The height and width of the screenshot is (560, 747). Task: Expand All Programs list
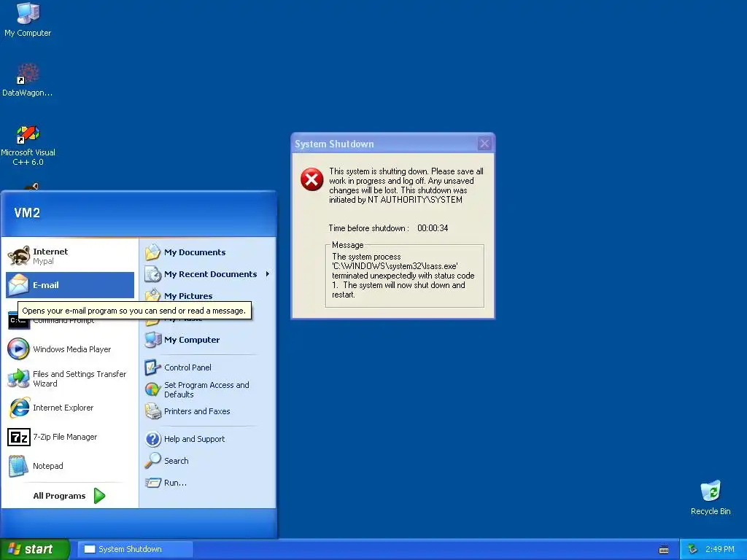click(x=69, y=496)
